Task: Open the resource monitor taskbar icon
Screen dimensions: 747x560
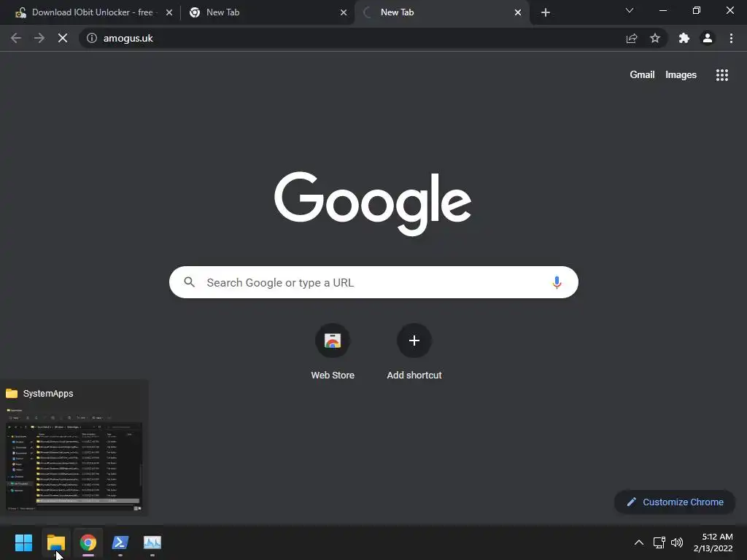Action: tap(152, 542)
